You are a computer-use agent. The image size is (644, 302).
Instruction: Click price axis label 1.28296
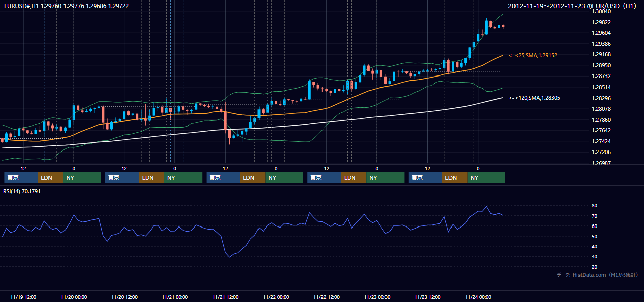point(602,98)
